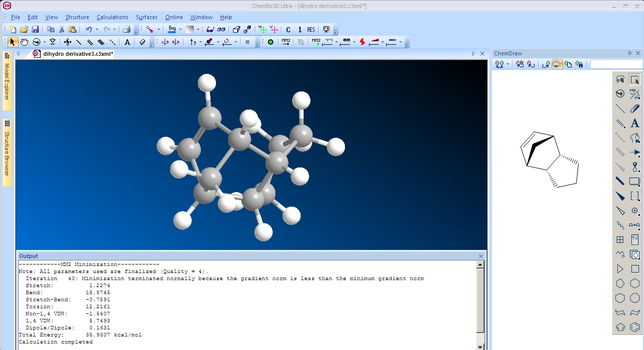Toggle residue labels with RES button

pyautogui.click(x=311, y=30)
